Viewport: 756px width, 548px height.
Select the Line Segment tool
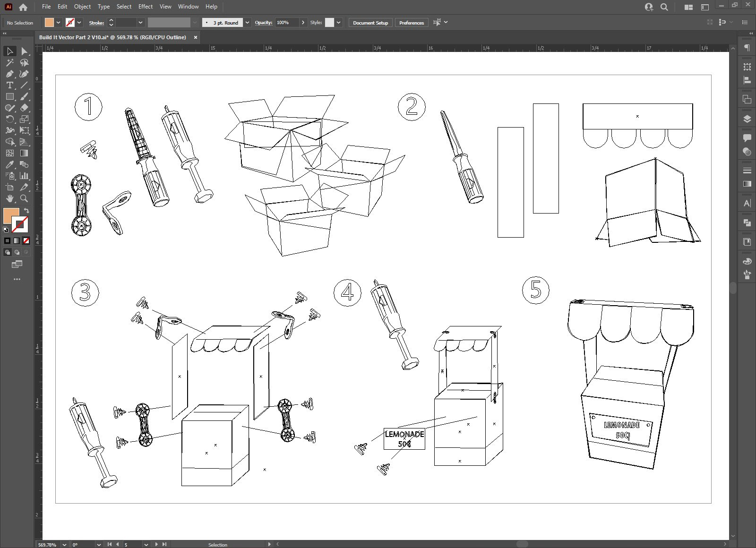pos(24,85)
